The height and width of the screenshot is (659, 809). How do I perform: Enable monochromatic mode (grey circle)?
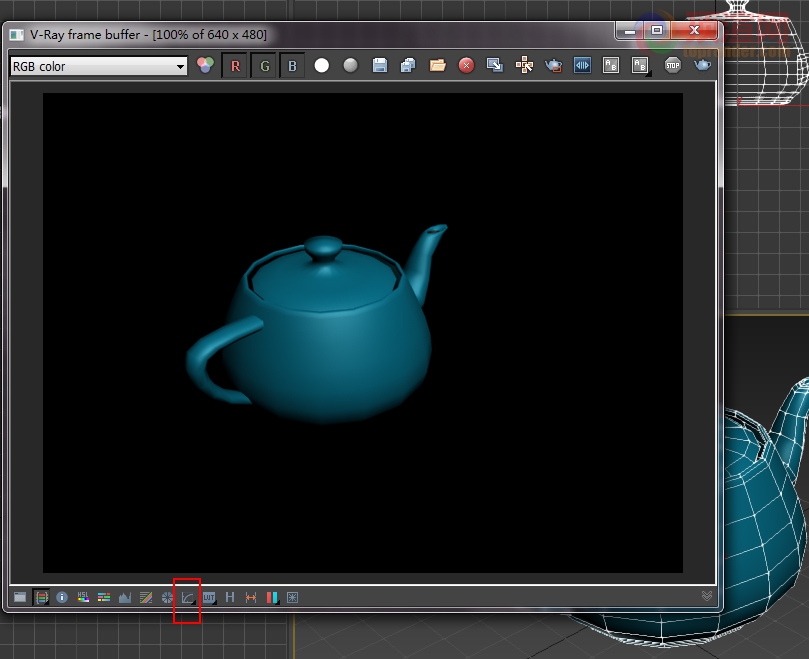point(350,66)
